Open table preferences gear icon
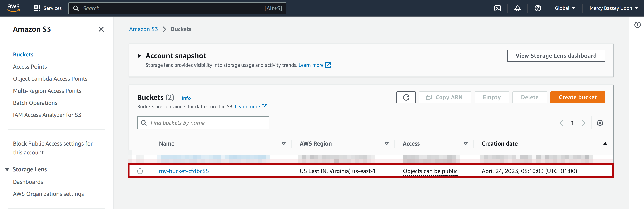The height and width of the screenshot is (209, 644). 600,123
